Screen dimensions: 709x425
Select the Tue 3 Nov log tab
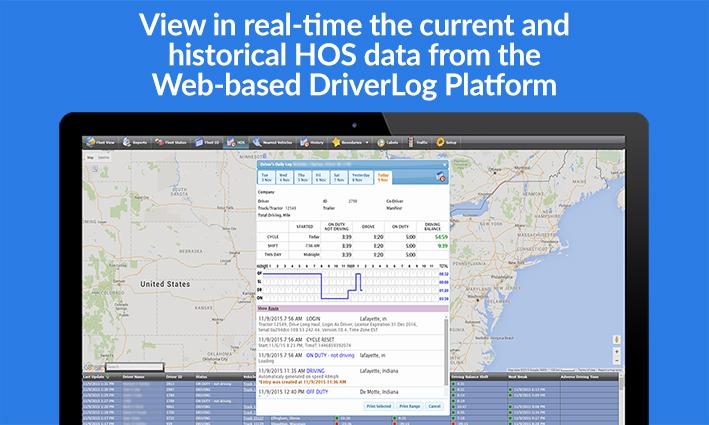[x=266, y=177]
